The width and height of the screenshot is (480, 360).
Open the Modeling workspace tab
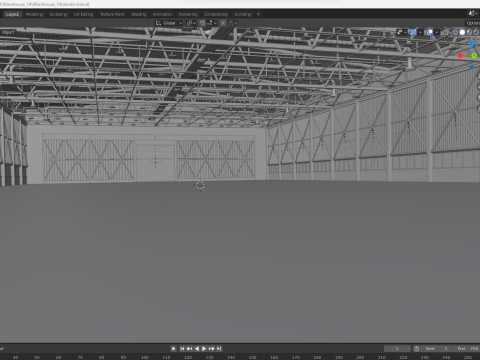tap(34, 14)
